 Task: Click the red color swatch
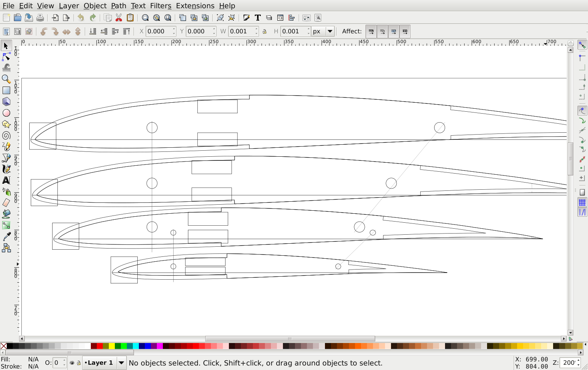tap(99, 346)
